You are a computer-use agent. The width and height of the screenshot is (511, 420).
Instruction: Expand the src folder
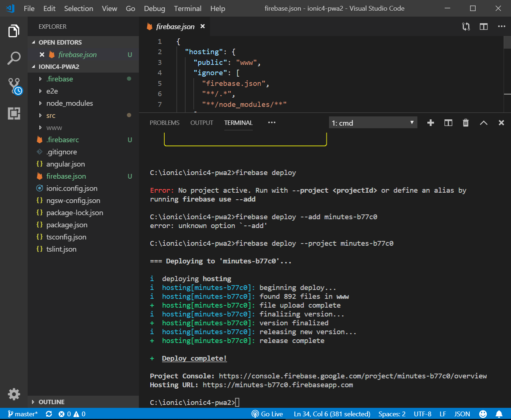[51, 115]
